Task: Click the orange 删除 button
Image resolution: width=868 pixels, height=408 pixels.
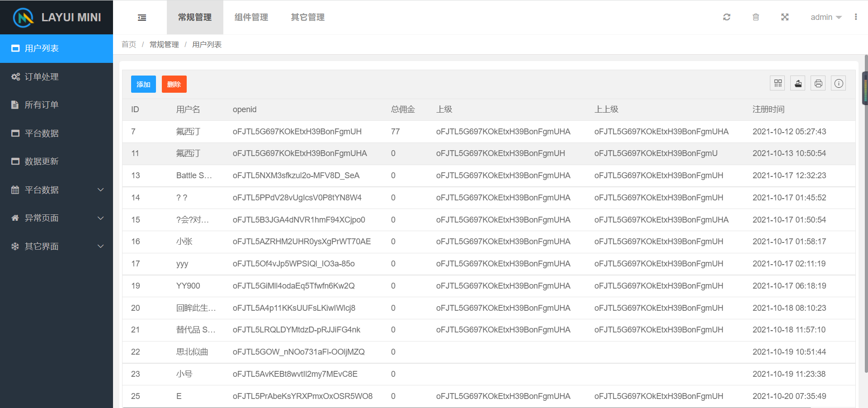Action: [174, 84]
